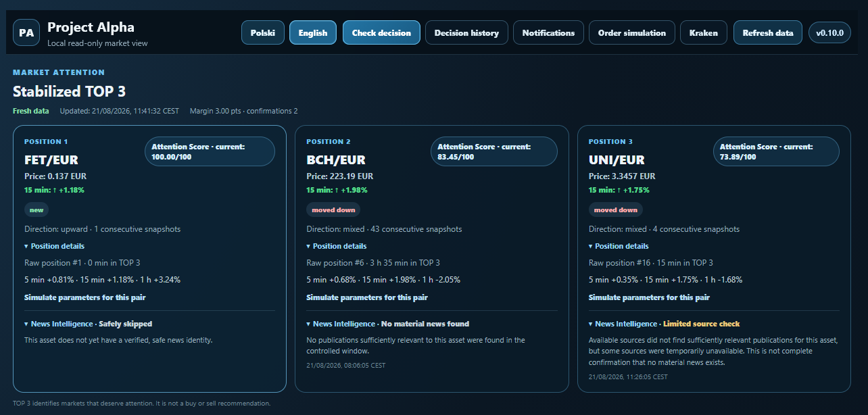Collapse News Intelligence Limited source check
The width and height of the screenshot is (868, 415).
pos(665,324)
